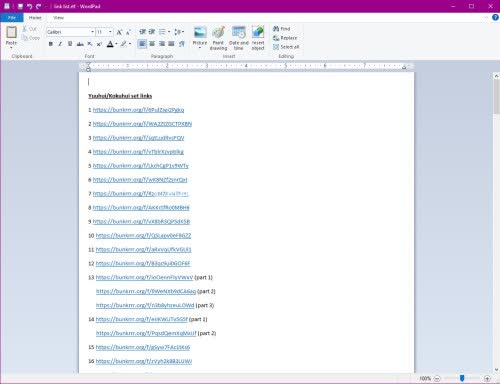Apply the font color A icon
Image resolution: width=500 pixels, height=384 pixels.
click(x=110, y=44)
